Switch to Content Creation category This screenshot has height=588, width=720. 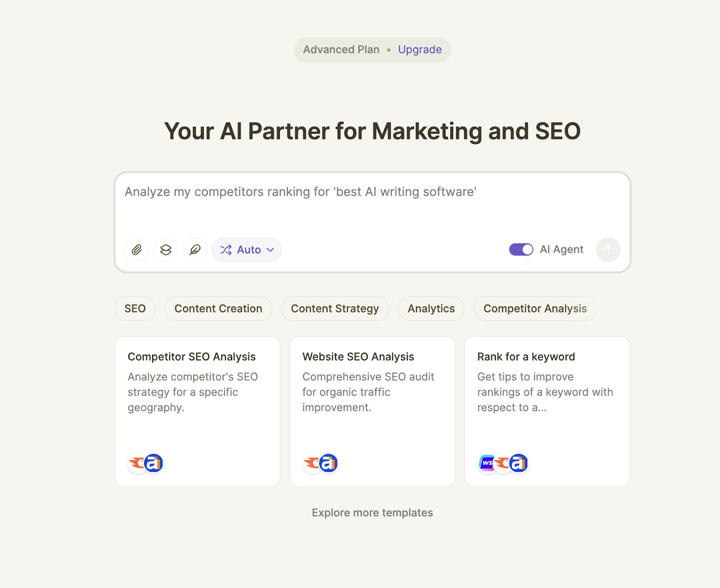click(218, 309)
